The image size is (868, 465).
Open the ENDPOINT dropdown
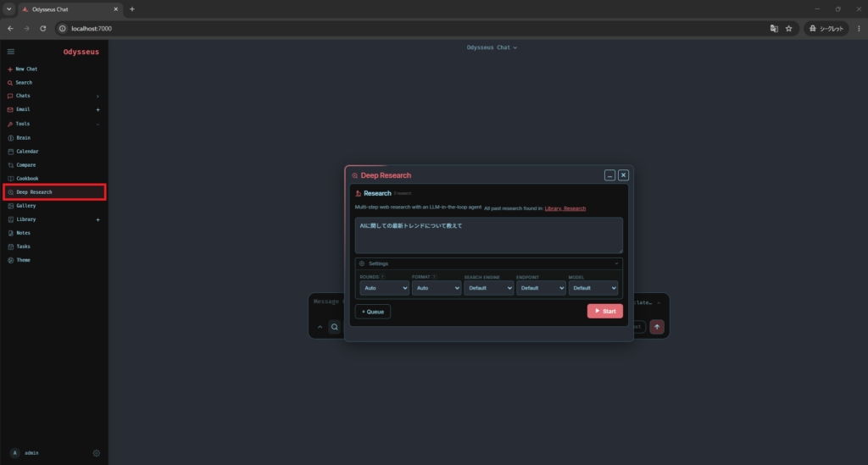click(541, 288)
